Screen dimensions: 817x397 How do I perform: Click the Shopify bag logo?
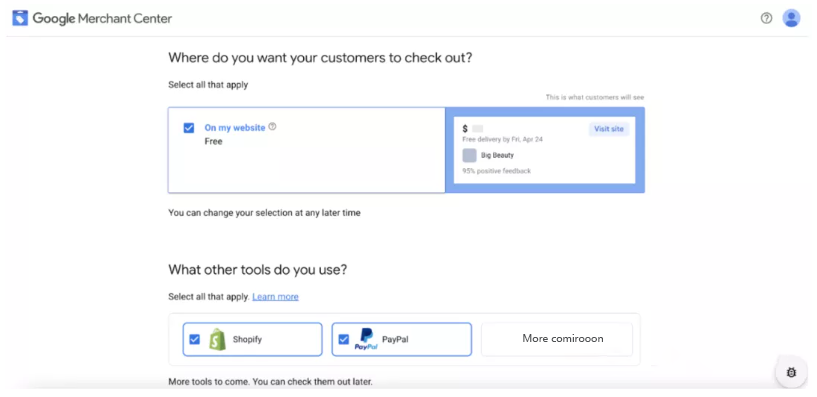pyautogui.click(x=217, y=339)
